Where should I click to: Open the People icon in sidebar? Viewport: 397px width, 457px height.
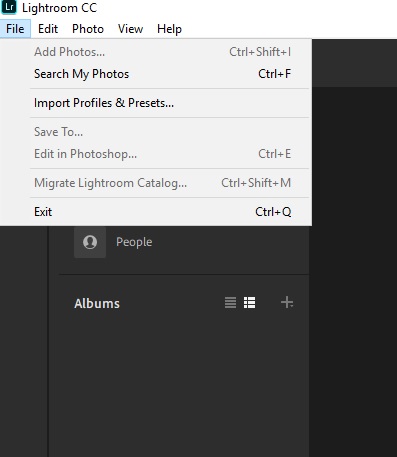pos(90,242)
